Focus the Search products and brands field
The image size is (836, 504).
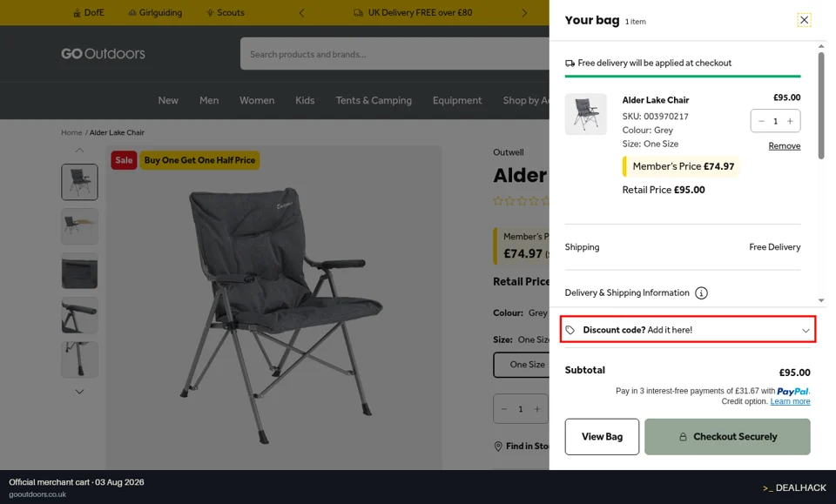pos(394,54)
